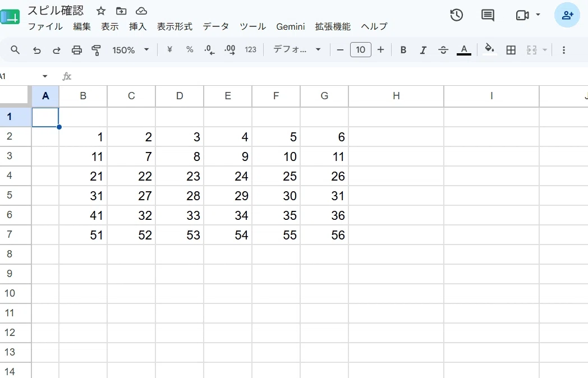This screenshot has height=378, width=588.
Task: Toggle strikethrough formatting
Action: (443, 50)
